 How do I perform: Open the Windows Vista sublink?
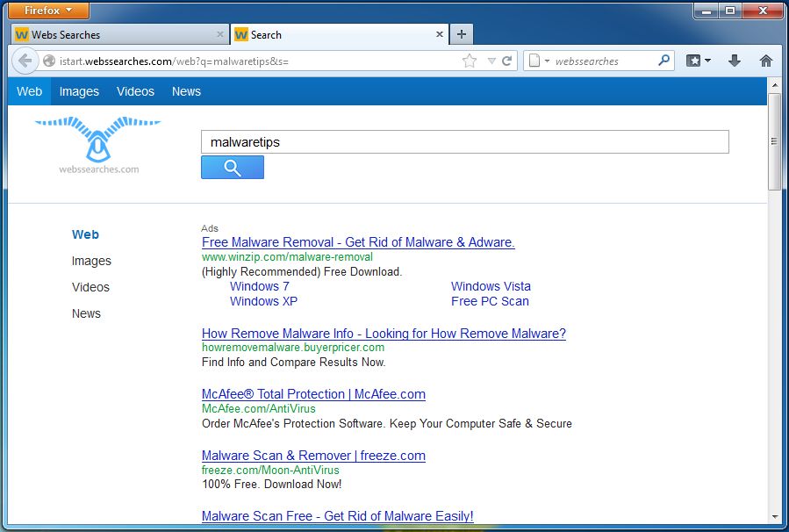(x=491, y=286)
